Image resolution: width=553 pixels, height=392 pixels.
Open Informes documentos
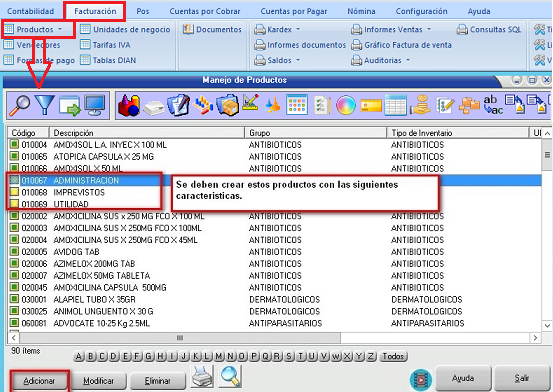tap(300, 45)
